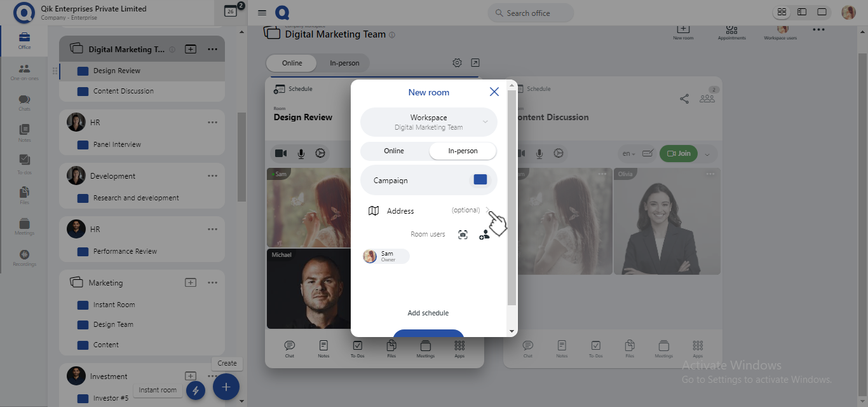
Task: Open workspace settings gear icon
Action: 457,63
